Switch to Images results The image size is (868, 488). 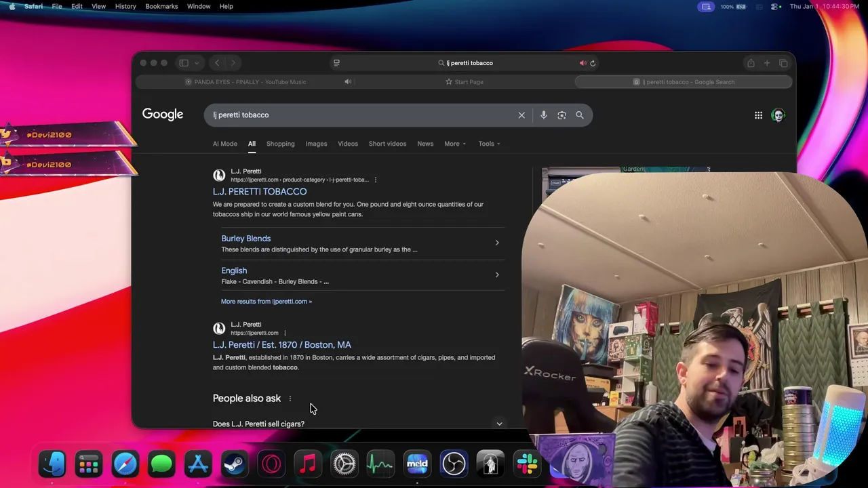pyautogui.click(x=316, y=144)
